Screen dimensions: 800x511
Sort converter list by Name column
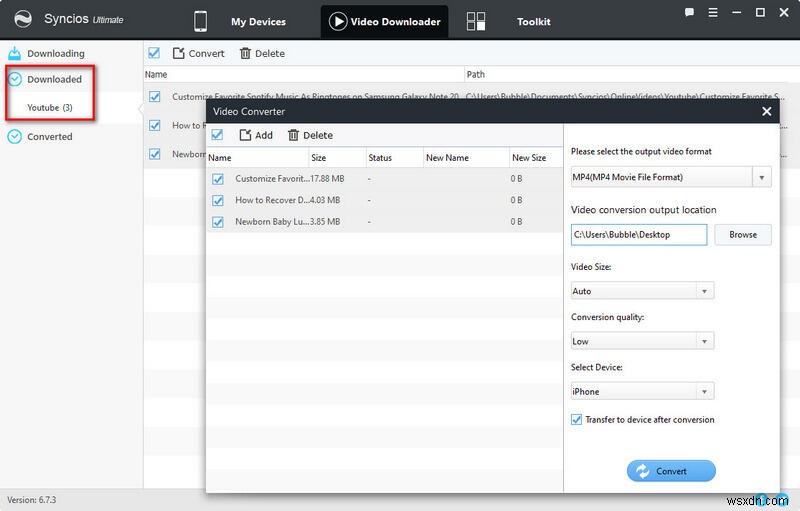(258, 158)
